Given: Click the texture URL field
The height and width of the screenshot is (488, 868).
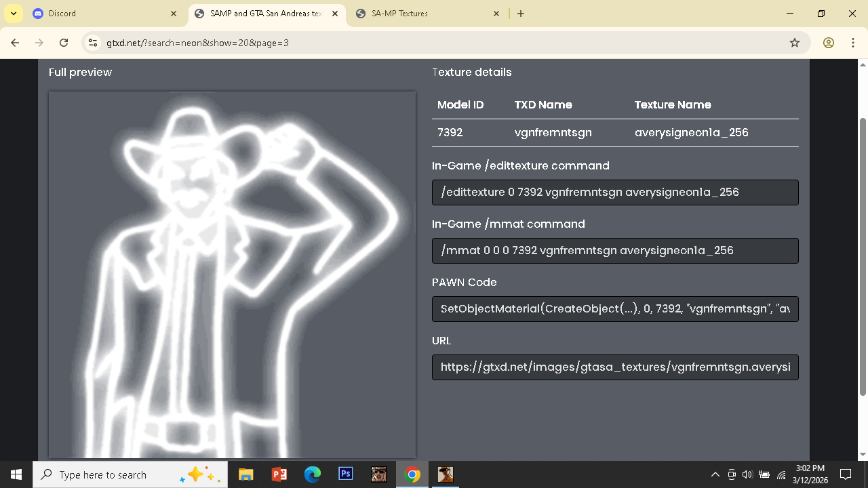Looking at the screenshot, I should click(x=615, y=367).
